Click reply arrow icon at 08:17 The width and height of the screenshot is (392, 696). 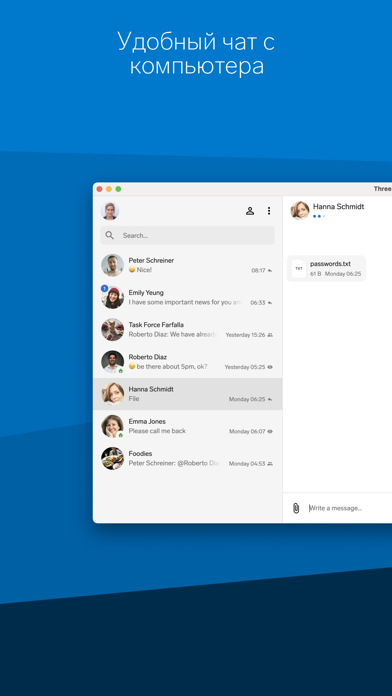270,270
